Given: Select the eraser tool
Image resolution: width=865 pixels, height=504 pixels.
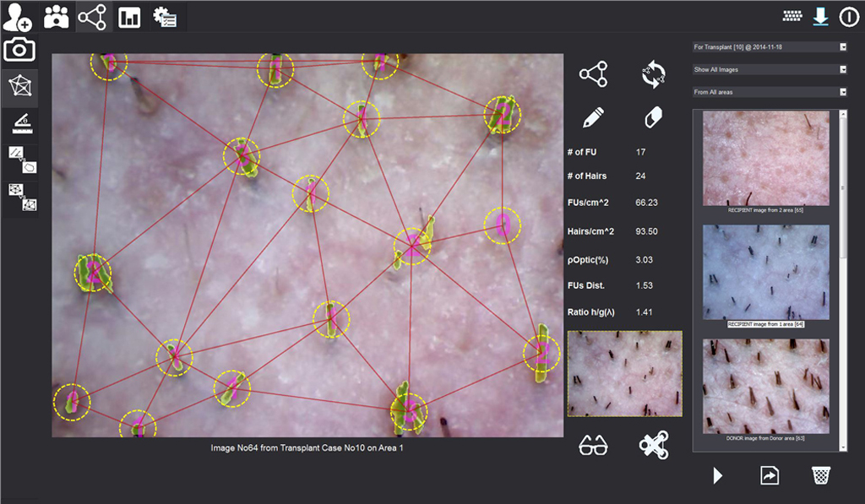Looking at the screenshot, I should pyautogui.click(x=654, y=117).
